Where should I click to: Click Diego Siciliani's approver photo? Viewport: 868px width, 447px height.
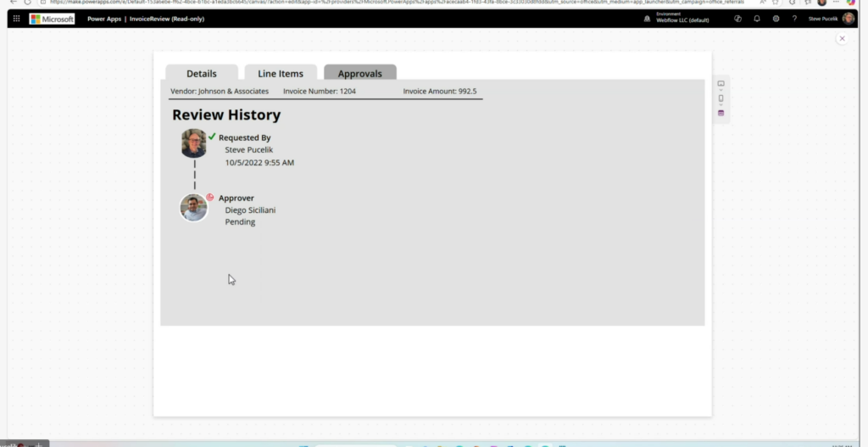(194, 208)
